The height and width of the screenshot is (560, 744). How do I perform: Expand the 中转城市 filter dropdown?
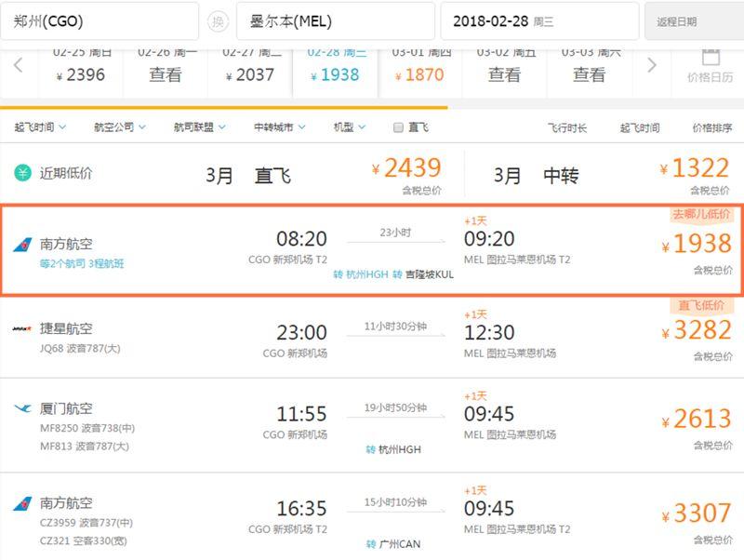pyautogui.click(x=279, y=127)
